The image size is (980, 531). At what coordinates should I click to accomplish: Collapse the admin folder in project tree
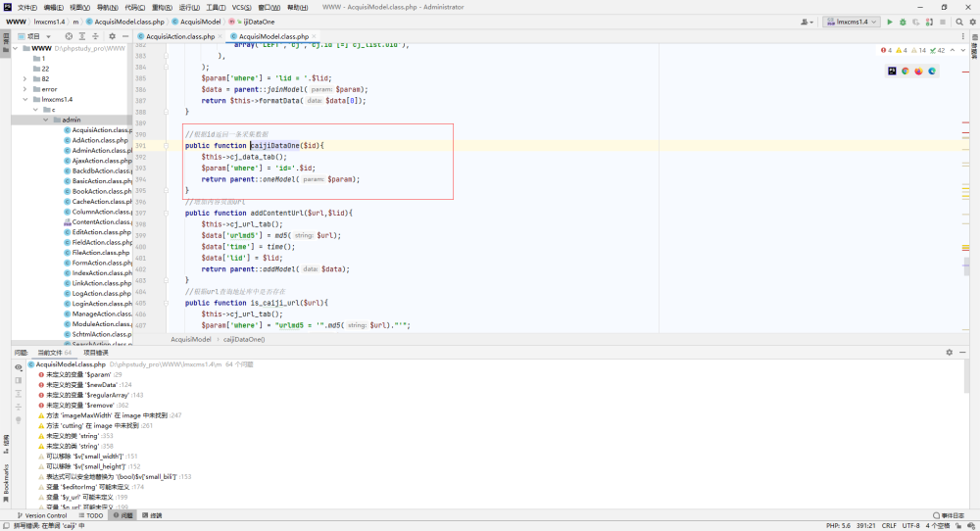click(x=46, y=120)
